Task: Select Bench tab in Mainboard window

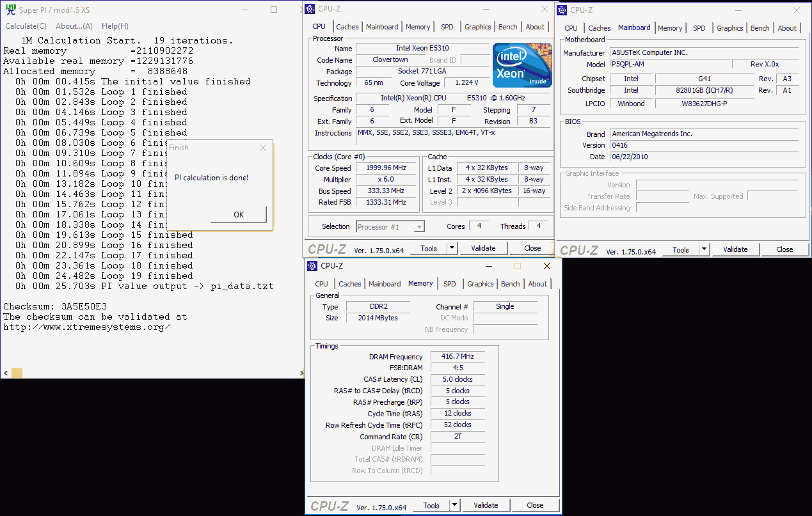Action: 760,28
